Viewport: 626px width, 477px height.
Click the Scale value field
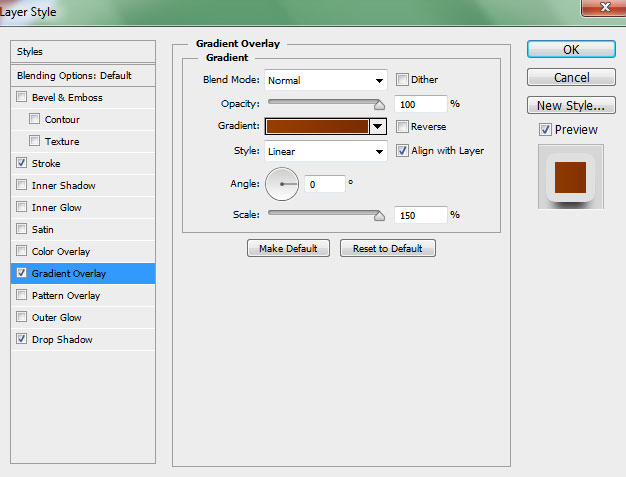pos(420,215)
